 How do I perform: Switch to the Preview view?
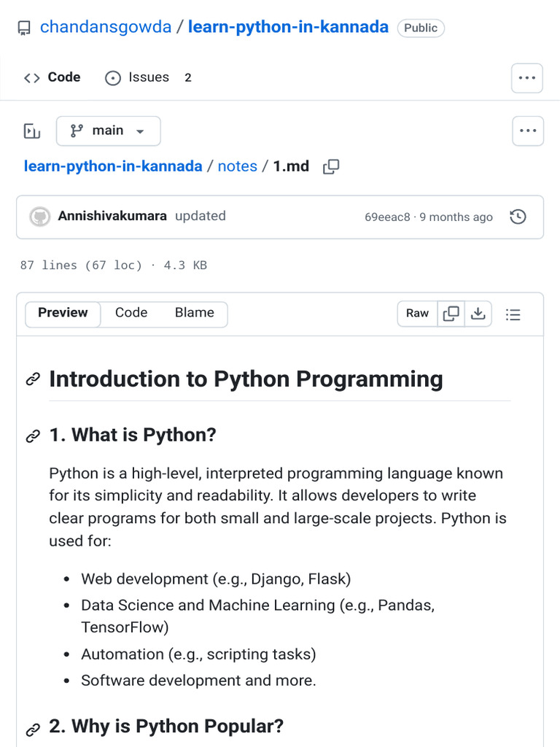[63, 313]
